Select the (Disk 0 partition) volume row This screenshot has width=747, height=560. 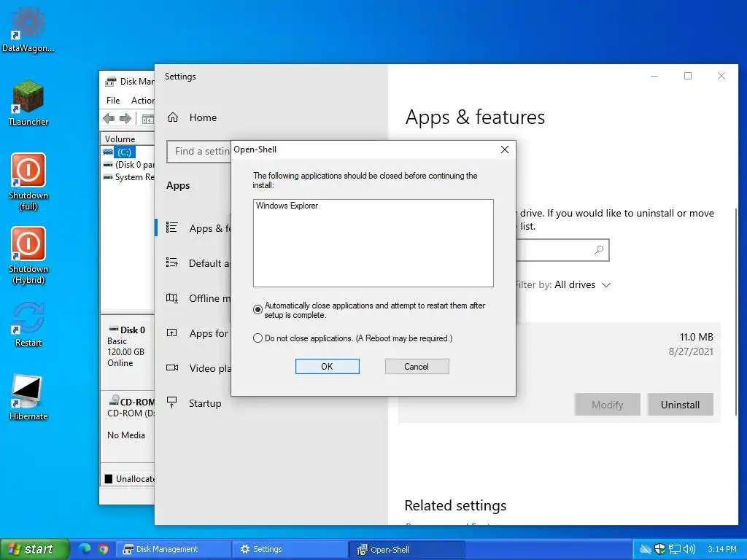[128, 165]
